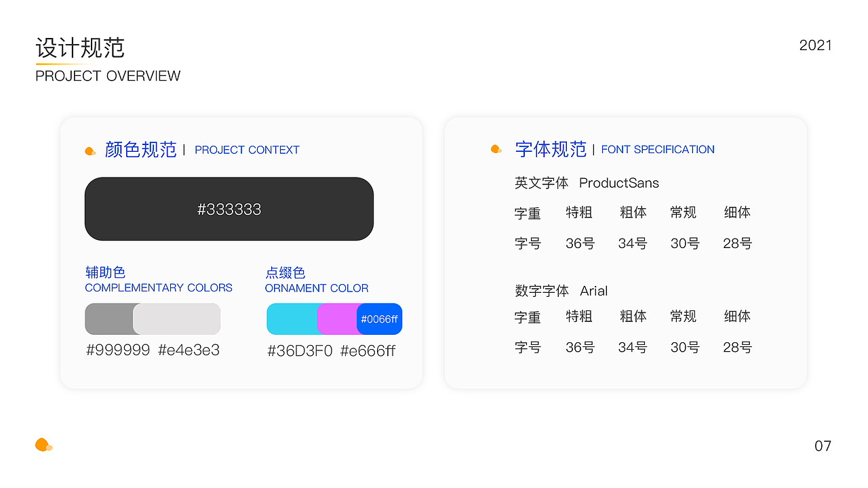This screenshot has width=868, height=488.
Task: Click the 'Arial' font name
Action: click(x=594, y=291)
